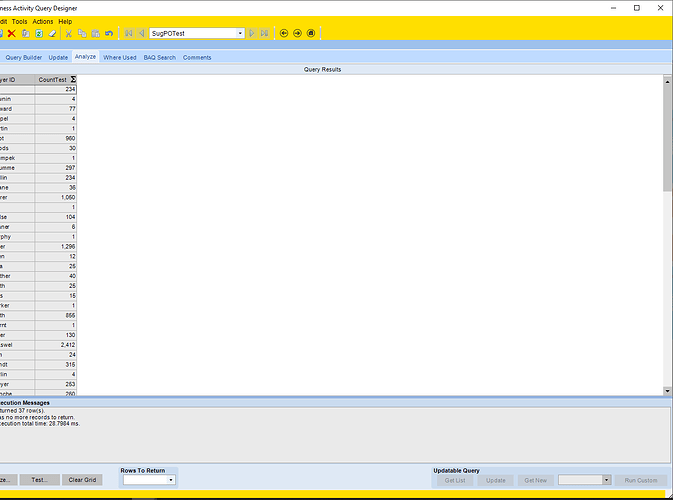Viewport: 673px width, 500px height.
Task: Click the CountTest filter cell showing 234
Action: (56, 89)
